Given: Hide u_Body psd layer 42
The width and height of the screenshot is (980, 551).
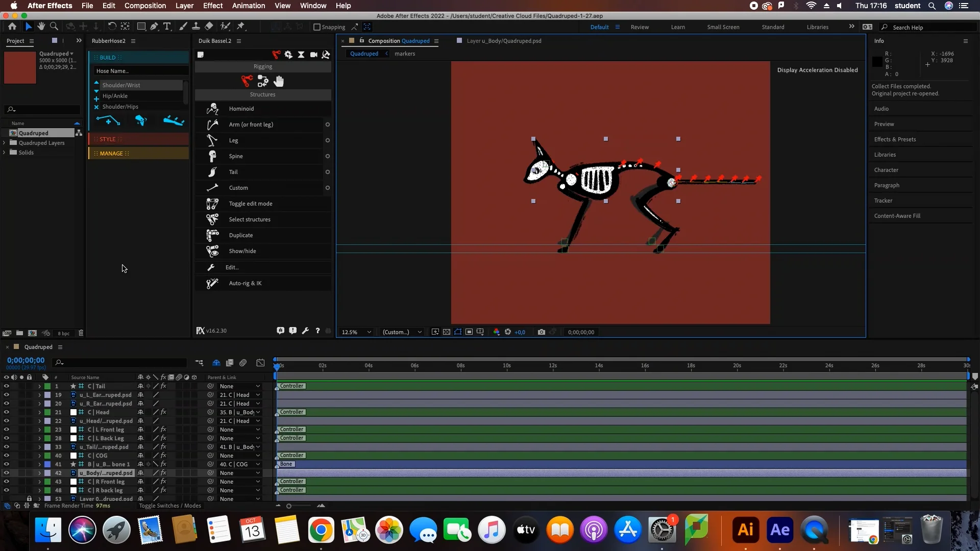Looking at the screenshot, I should point(6,473).
